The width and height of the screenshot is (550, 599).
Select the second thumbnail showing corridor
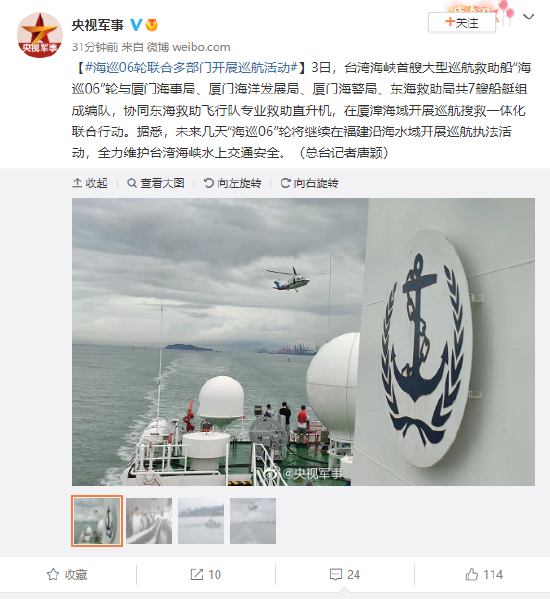149,521
